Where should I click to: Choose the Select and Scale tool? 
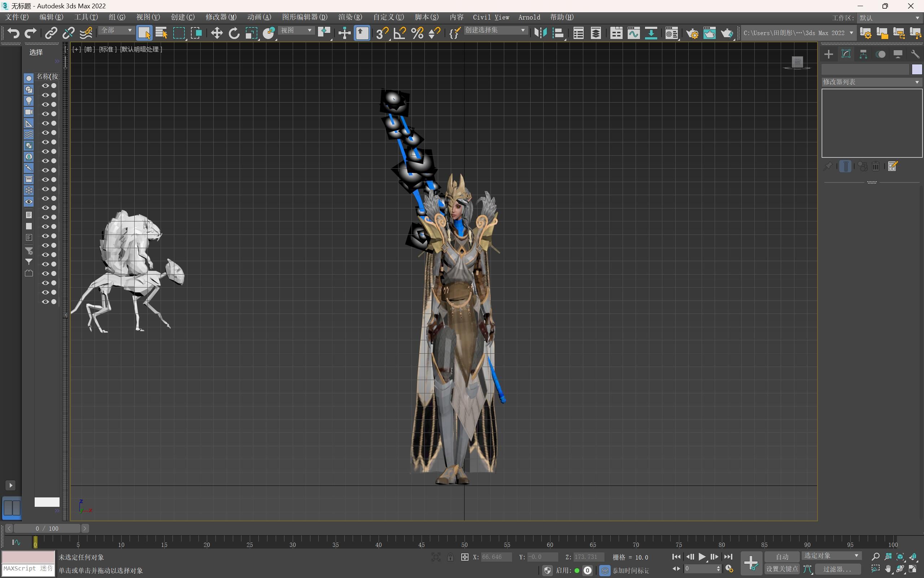tap(252, 33)
